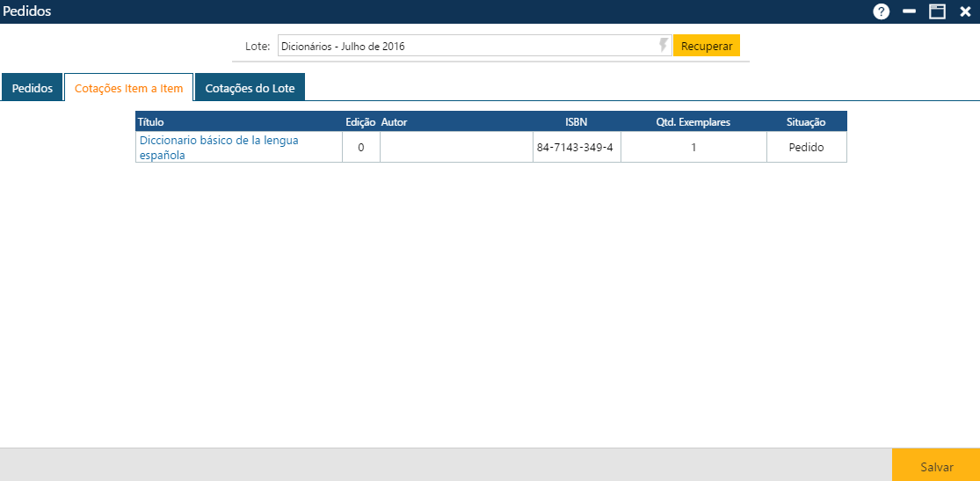This screenshot has height=481, width=980.
Task: Click the ISBN column header
Action: coord(576,122)
